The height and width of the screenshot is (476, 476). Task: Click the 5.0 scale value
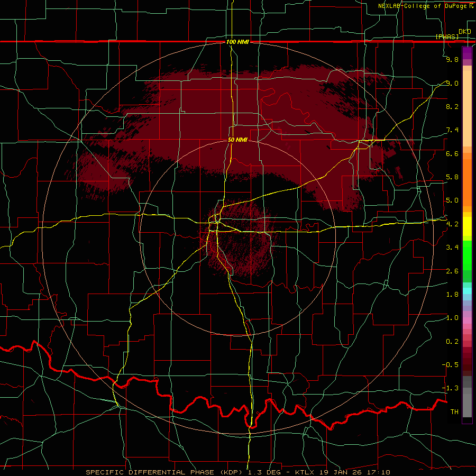click(x=452, y=200)
